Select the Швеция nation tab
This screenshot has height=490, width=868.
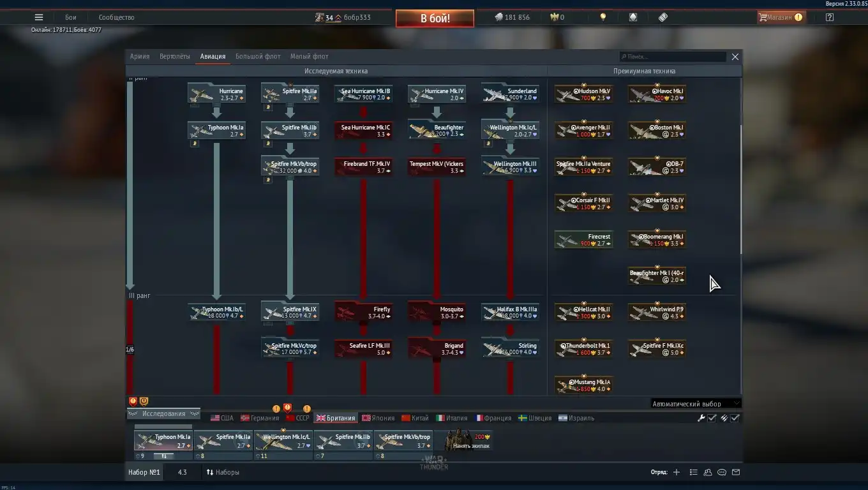(535, 418)
